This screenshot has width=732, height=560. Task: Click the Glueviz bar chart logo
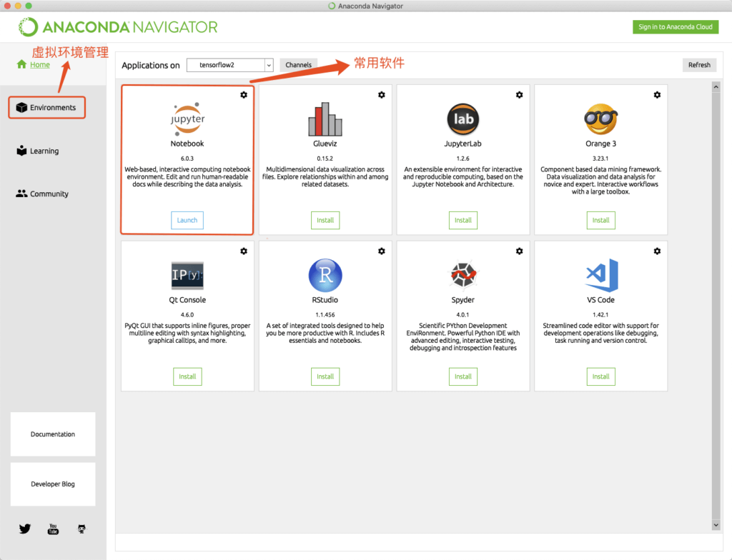coord(325,119)
